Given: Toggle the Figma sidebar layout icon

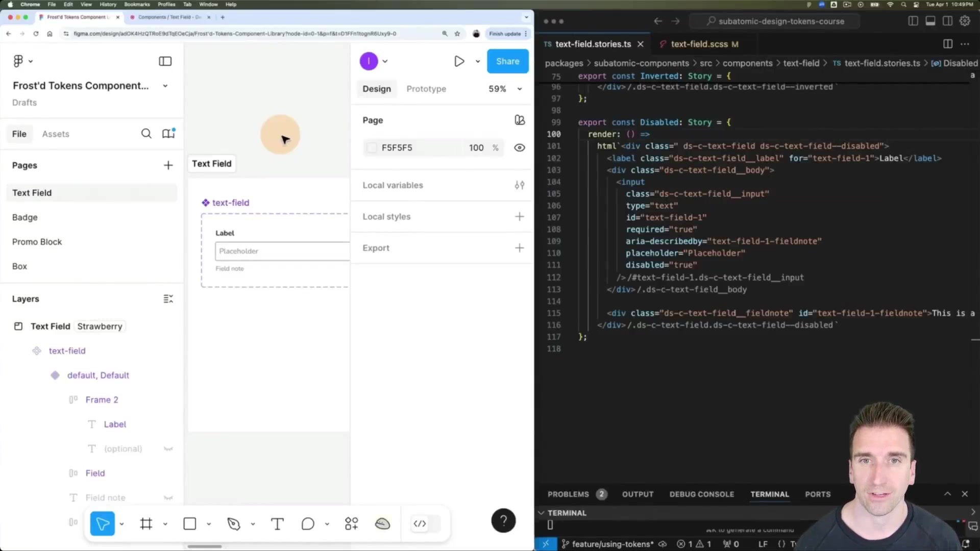Looking at the screenshot, I should pyautogui.click(x=165, y=61).
